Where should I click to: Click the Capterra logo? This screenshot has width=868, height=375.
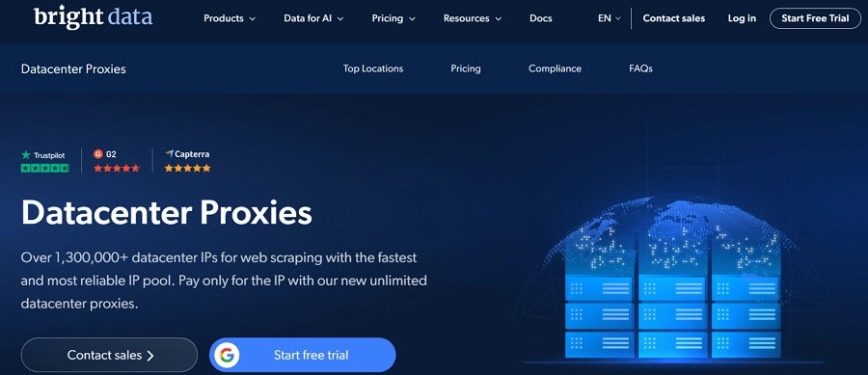click(187, 154)
